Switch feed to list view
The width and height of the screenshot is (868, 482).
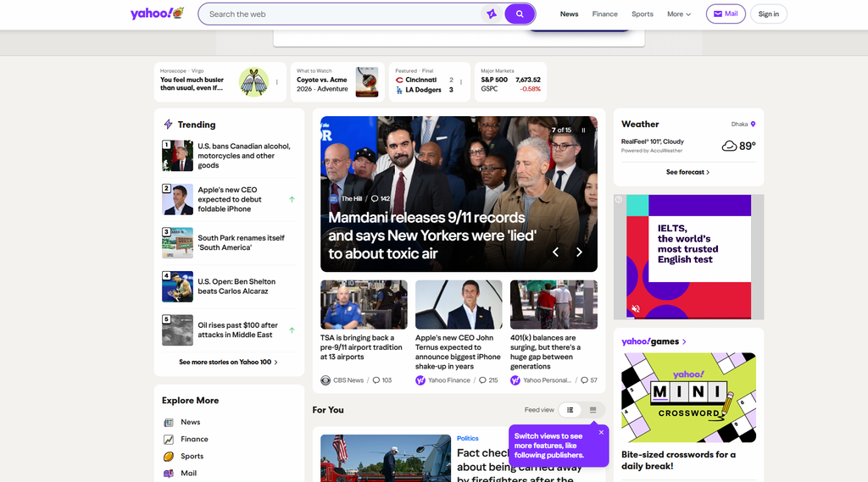coord(570,410)
